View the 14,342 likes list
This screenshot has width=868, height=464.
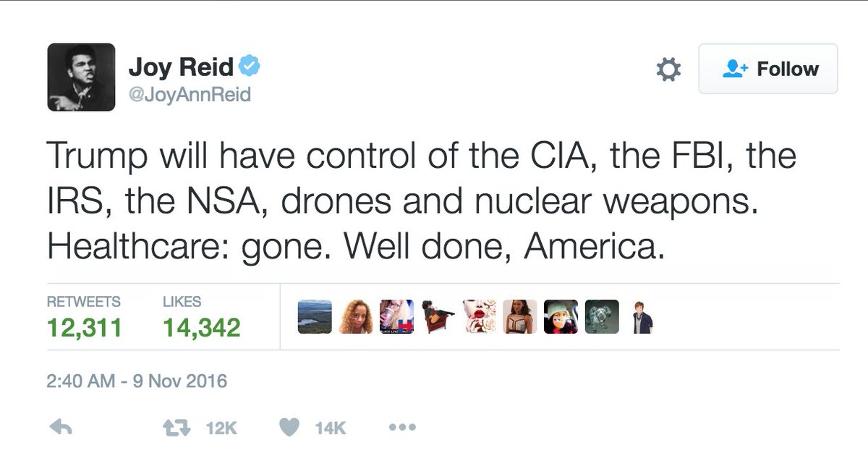201,318
